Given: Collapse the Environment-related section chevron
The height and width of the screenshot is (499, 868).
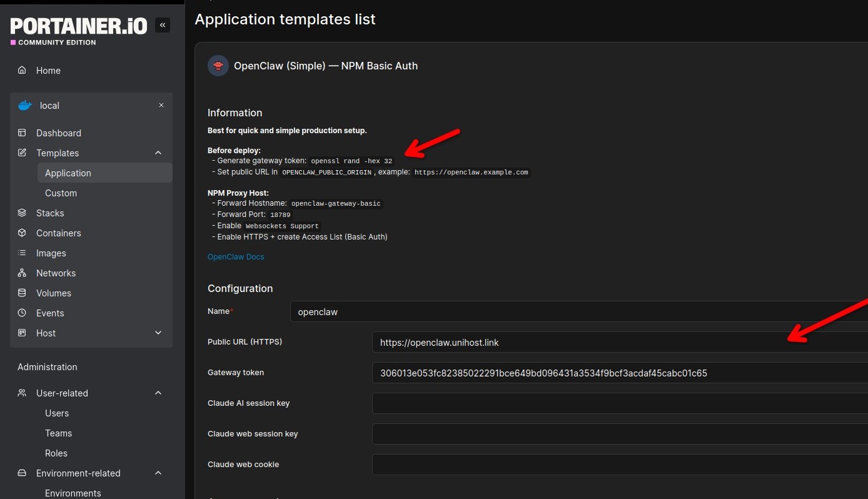Looking at the screenshot, I should tap(158, 473).
